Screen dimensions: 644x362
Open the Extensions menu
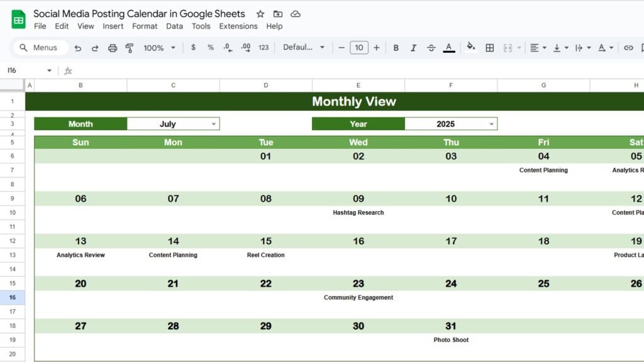(x=238, y=26)
